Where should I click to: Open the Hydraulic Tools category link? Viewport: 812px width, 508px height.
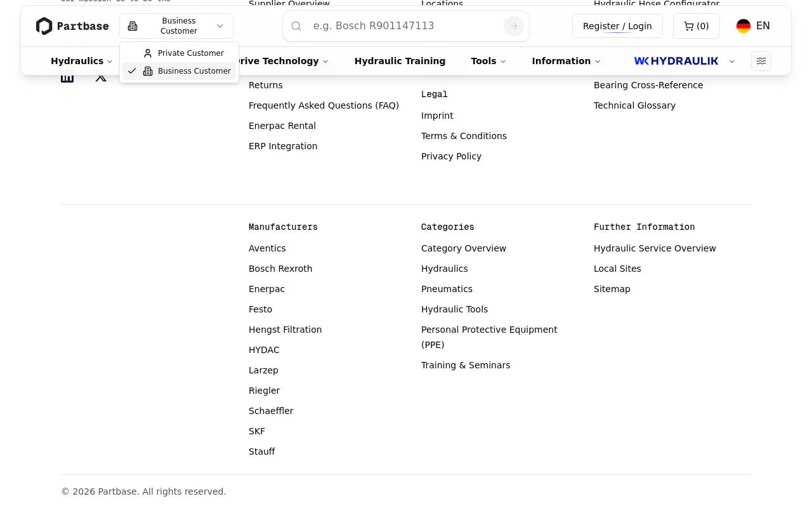tap(454, 309)
